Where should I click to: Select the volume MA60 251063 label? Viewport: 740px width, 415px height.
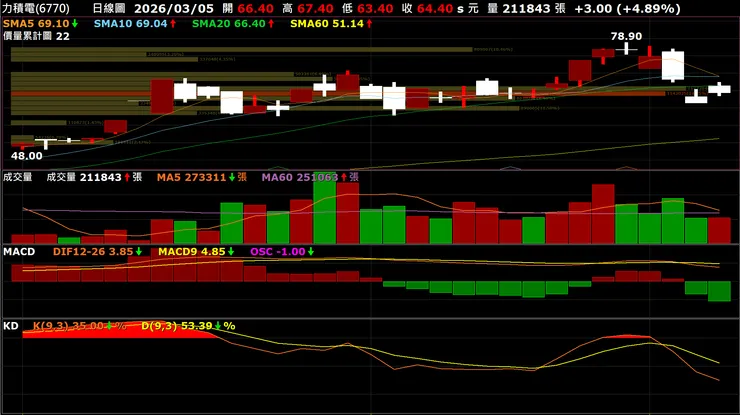(300, 177)
